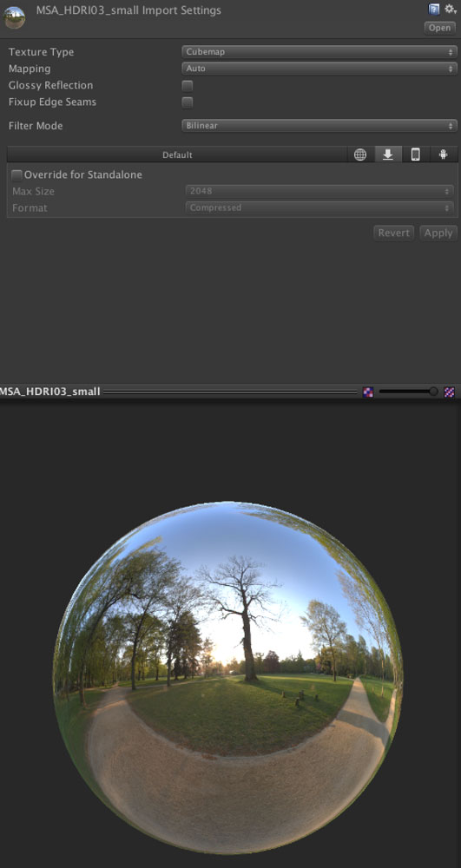Open the Texture Type dropdown showing Cubemap

pos(319,52)
